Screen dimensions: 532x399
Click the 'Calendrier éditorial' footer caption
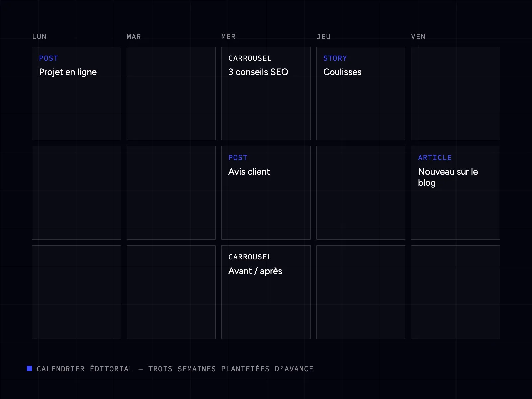point(175,369)
